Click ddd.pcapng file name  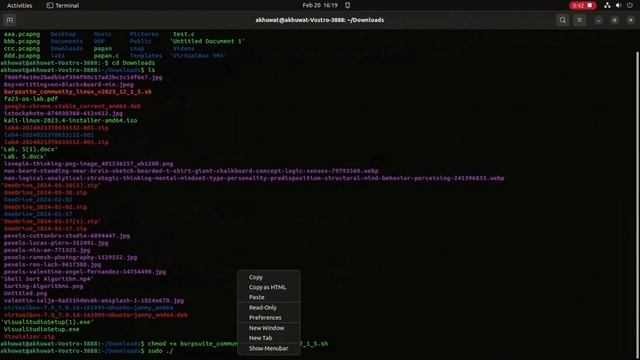22,56
